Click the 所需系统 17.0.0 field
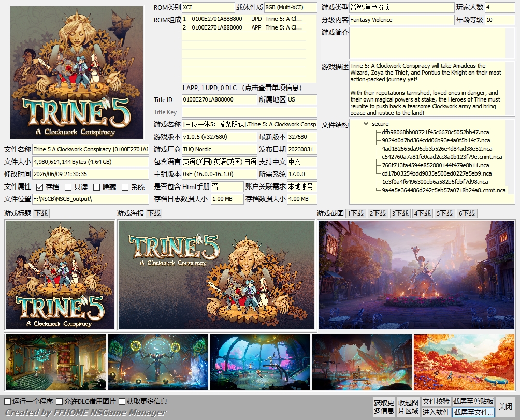 (302, 174)
